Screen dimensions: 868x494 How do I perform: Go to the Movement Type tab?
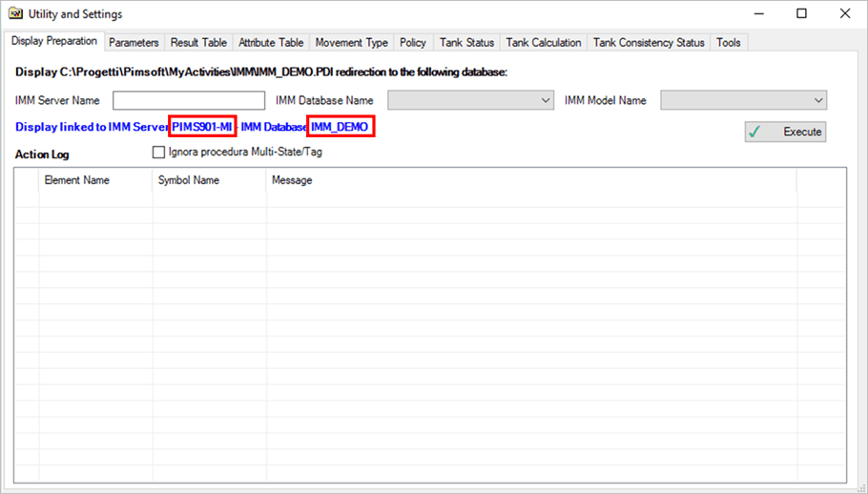pos(352,43)
